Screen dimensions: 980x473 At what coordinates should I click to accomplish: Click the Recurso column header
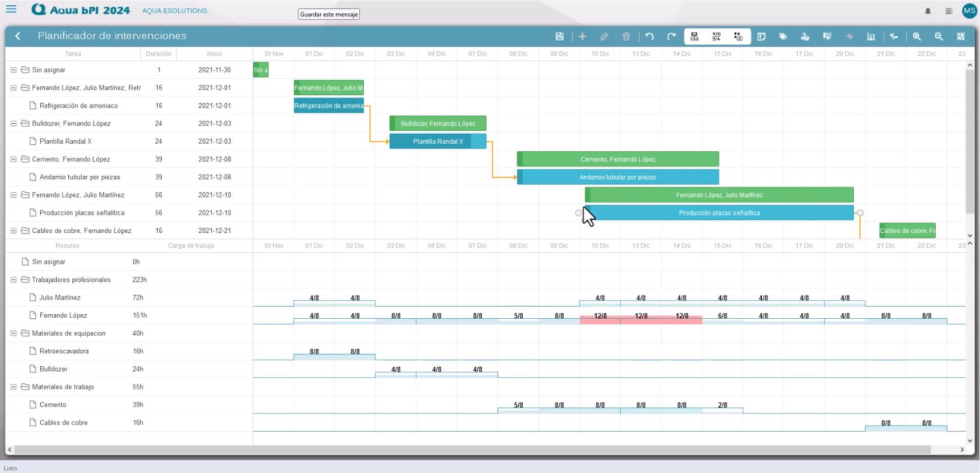coord(67,246)
